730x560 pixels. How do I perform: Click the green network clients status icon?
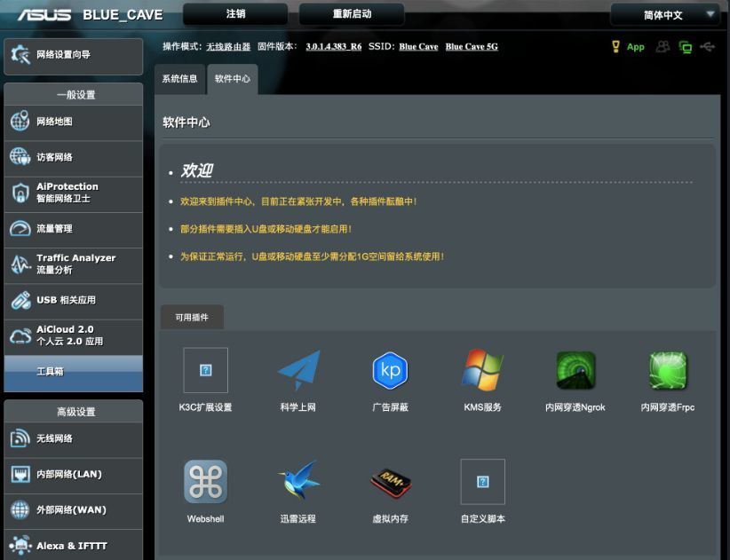(686, 47)
